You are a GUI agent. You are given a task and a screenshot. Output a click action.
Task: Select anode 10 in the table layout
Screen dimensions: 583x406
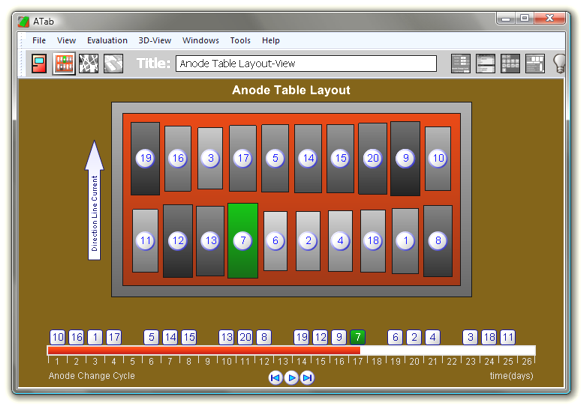(438, 158)
